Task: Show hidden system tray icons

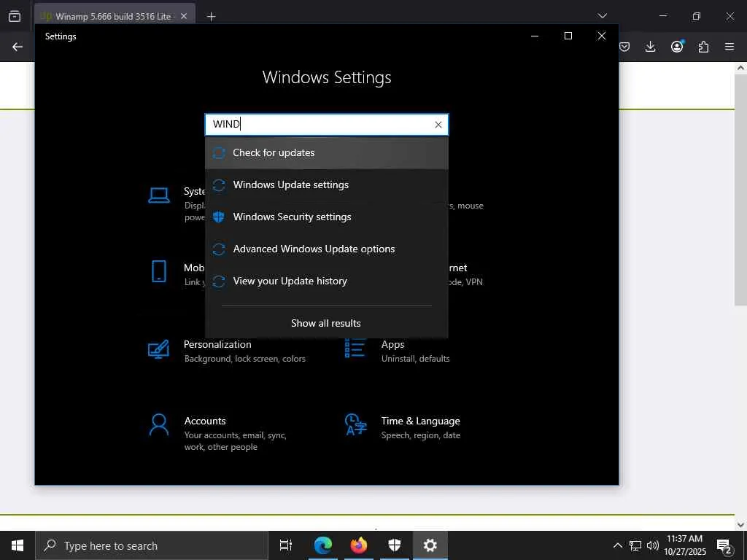Action: click(x=617, y=545)
